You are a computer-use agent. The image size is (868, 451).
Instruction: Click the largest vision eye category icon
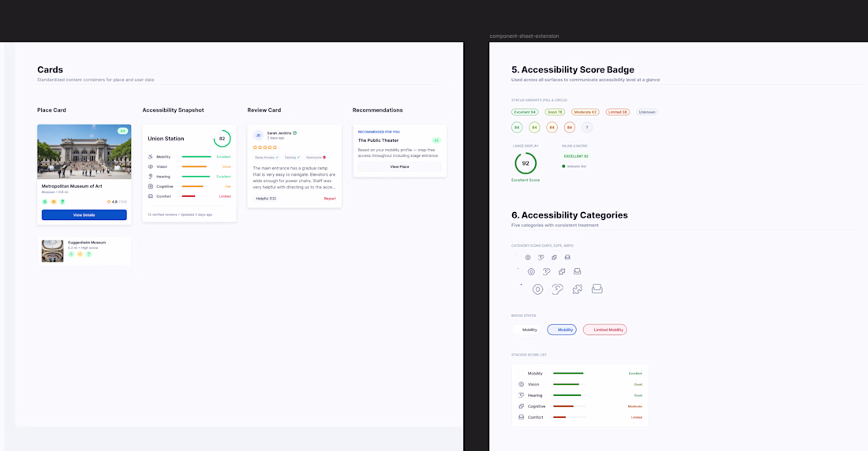point(537,289)
